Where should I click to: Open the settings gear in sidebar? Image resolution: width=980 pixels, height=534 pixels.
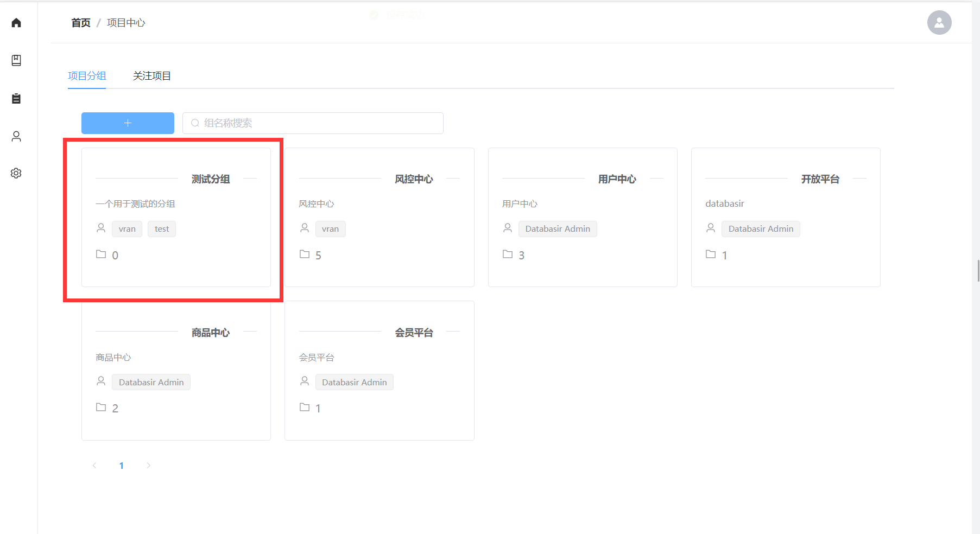click(16, 173)
